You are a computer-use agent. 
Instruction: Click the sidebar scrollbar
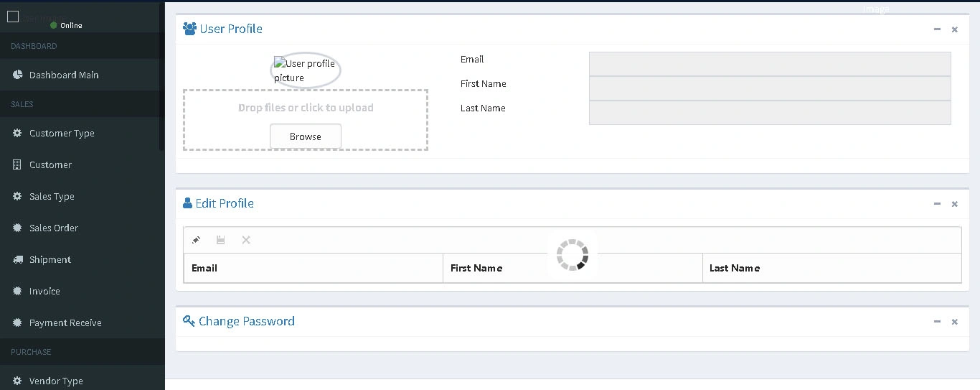coord(162,75)
